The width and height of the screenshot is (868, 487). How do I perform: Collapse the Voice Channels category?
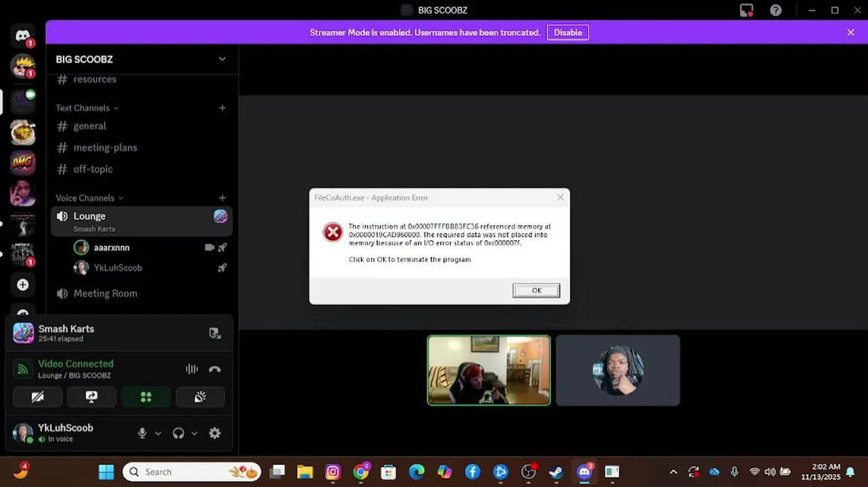[x=89, y=198]
